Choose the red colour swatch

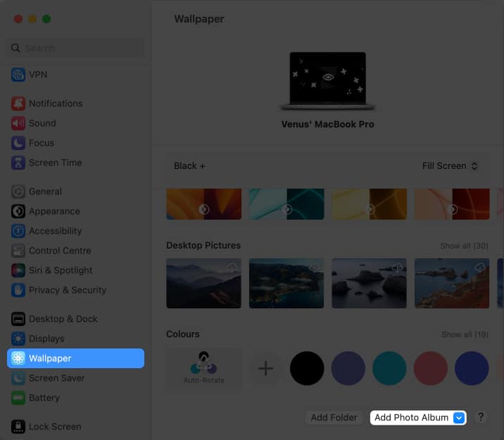(430, 368)
